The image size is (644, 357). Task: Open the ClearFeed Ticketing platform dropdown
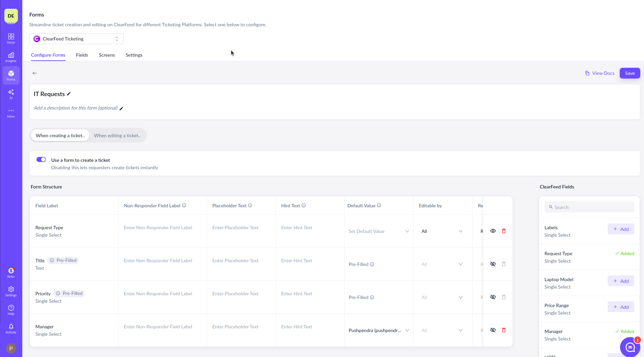click(x=76, y=38)
